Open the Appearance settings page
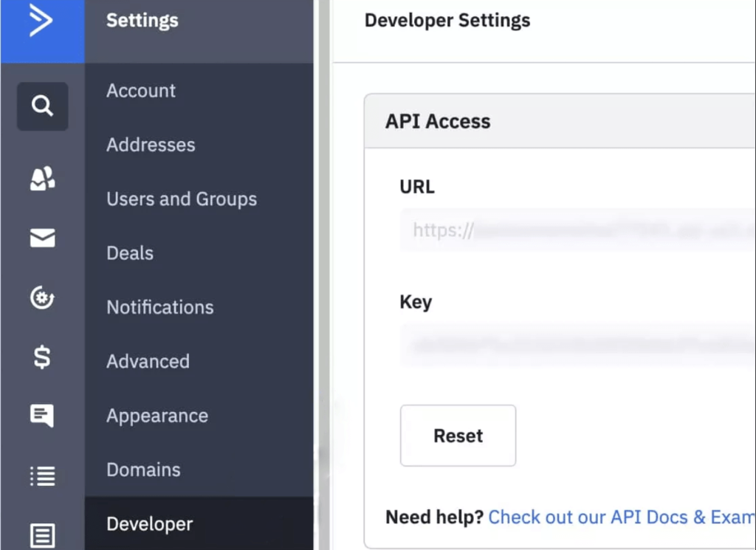Image resolution: width=756 pixels, height=550 pixels. pos(157,416)
